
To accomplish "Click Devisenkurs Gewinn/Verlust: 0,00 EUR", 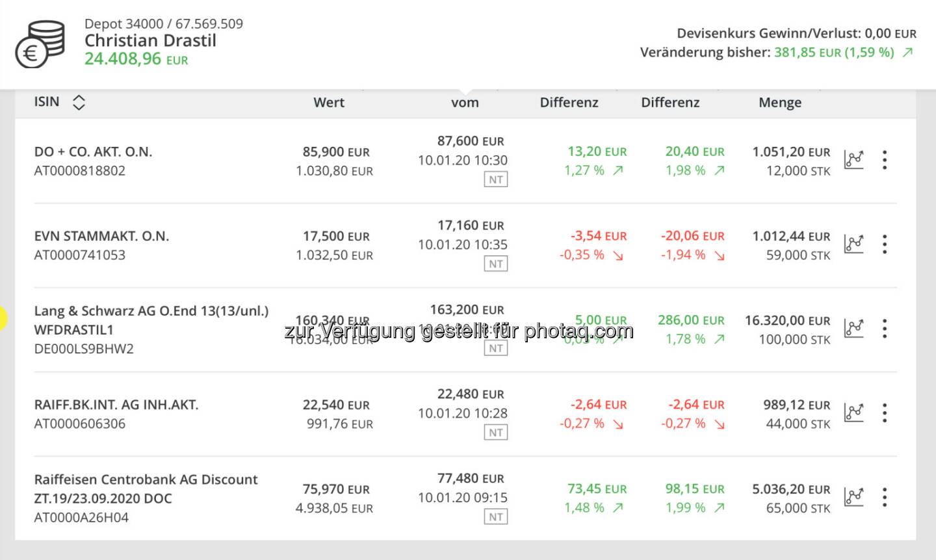I will [x=797, y=34].
